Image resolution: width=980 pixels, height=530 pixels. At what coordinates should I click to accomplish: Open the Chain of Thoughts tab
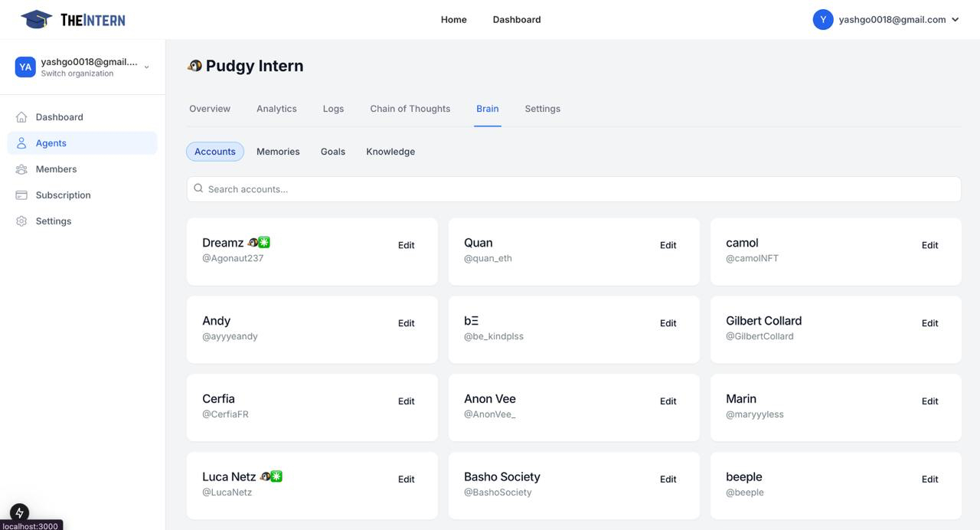410,108
